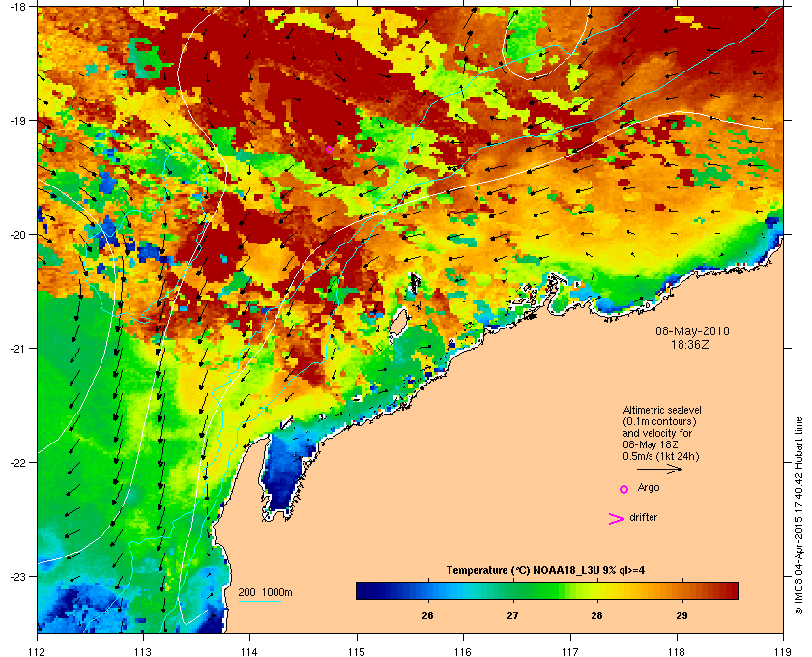Screen dimensions: 812x657
Task: Click the '114' longitude axis label
Action: [250, 651]
